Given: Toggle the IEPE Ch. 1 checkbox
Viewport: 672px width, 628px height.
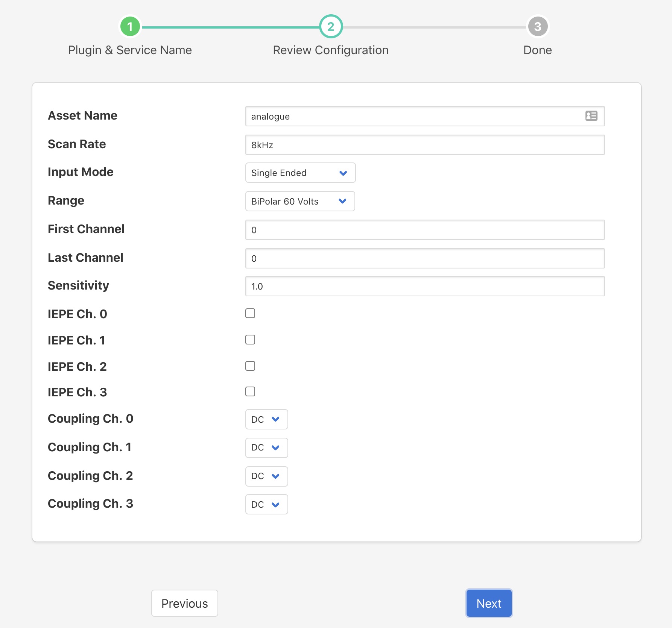Looking at the screenshot, I should click(250, 340).
